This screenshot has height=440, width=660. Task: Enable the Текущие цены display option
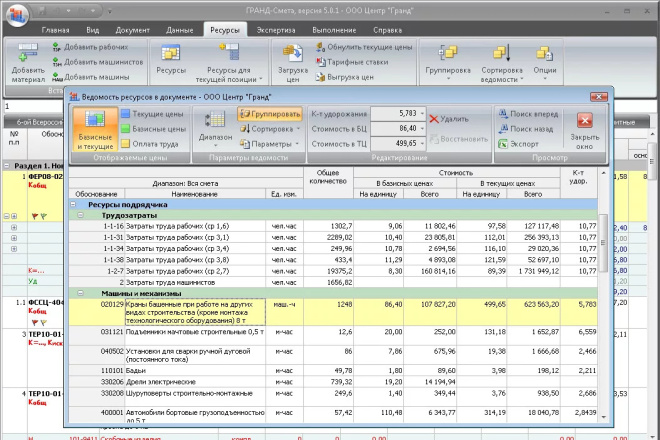[x=153, y=114]
